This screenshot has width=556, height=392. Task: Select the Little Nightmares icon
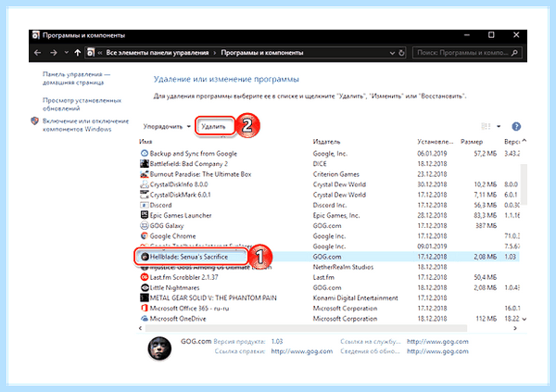coord(145,287)
